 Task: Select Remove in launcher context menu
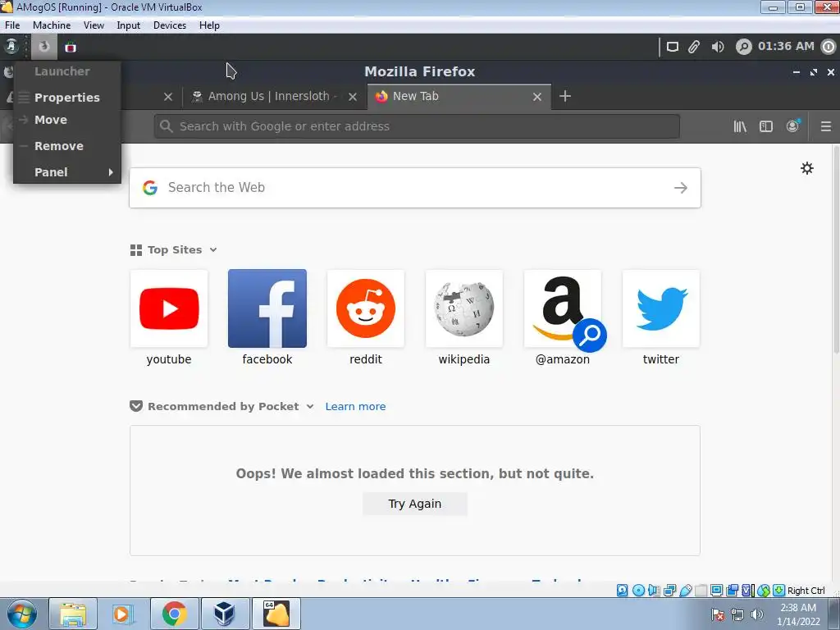67,146
